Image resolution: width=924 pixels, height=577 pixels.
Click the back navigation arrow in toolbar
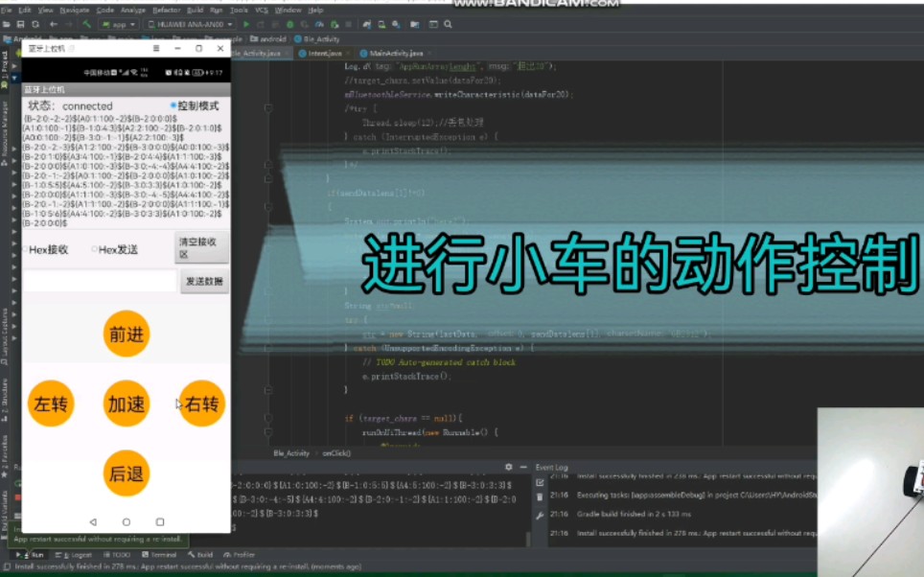pos(56,24)
